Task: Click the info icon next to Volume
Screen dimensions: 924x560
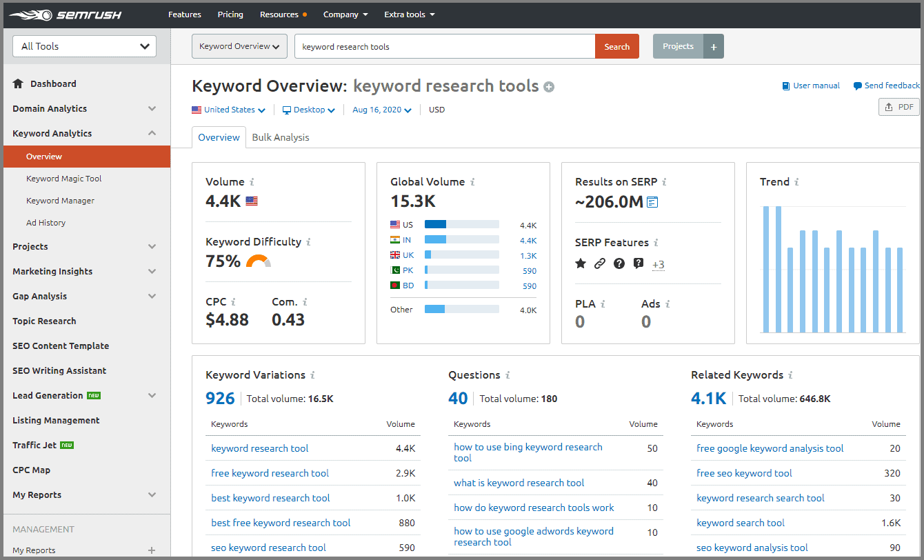Action: (x=252, y=182)
